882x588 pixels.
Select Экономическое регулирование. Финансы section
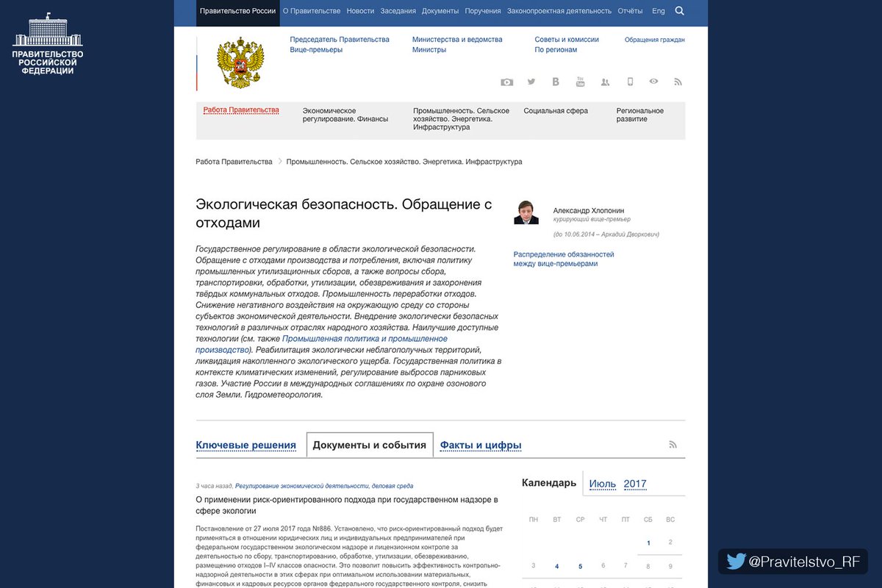click(345, 115)
